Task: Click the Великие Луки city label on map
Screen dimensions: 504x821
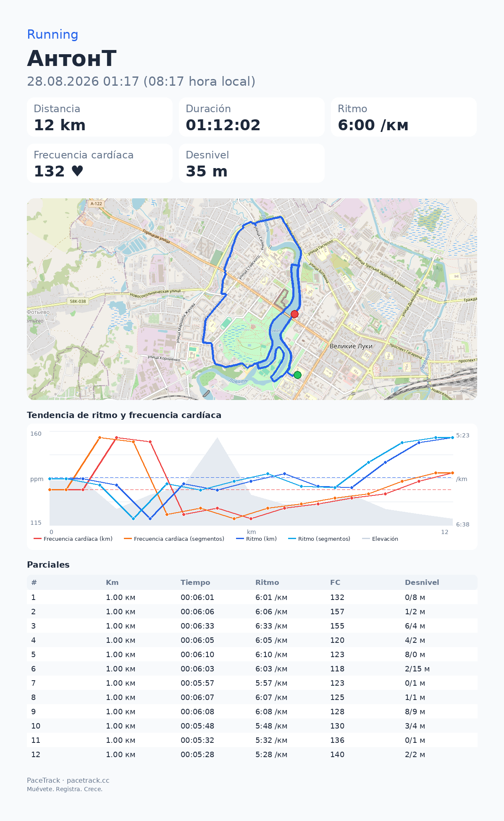Action: (351, 346)
